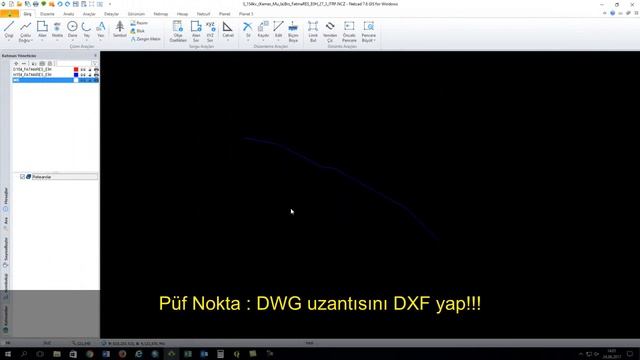Click the Blok tool in ribbon
Screen dimensions: 640x360
click(138, 31)
